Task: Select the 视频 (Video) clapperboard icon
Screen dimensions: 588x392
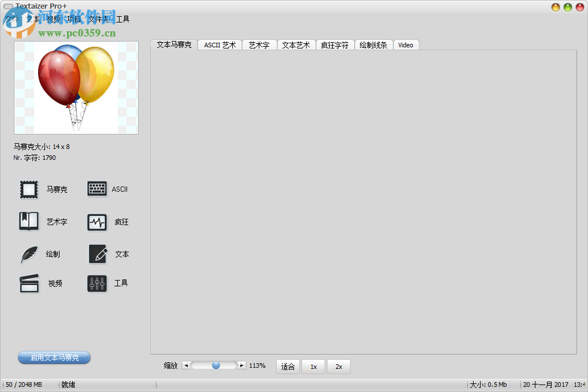Action: click(x=29, y=283)
